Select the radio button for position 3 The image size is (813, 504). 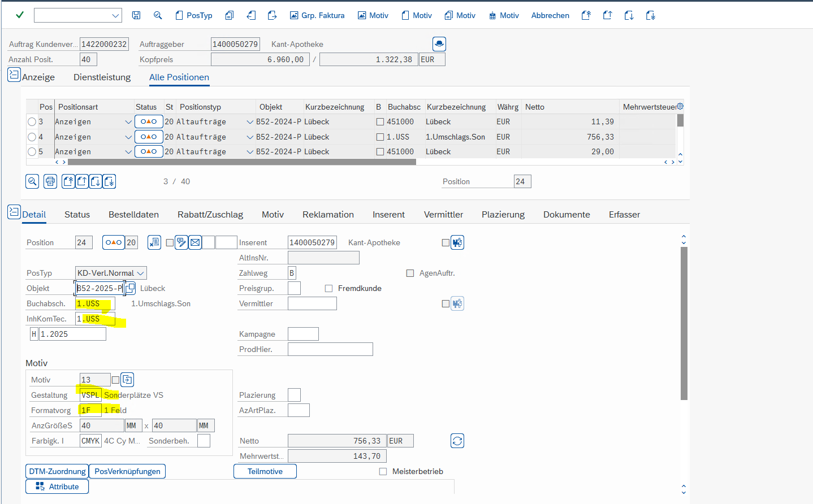(x=32, y=121)
